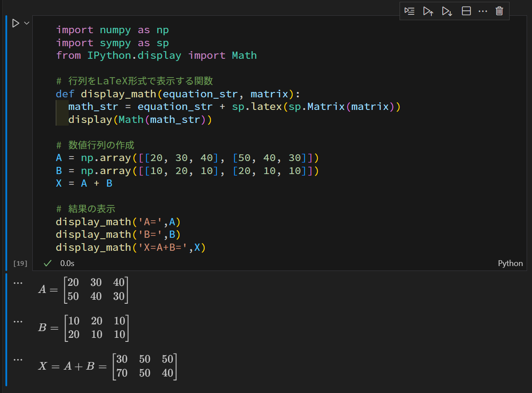Click the X = A + B code line
This screenshot has width=532, height=393.
pos(84,183)
